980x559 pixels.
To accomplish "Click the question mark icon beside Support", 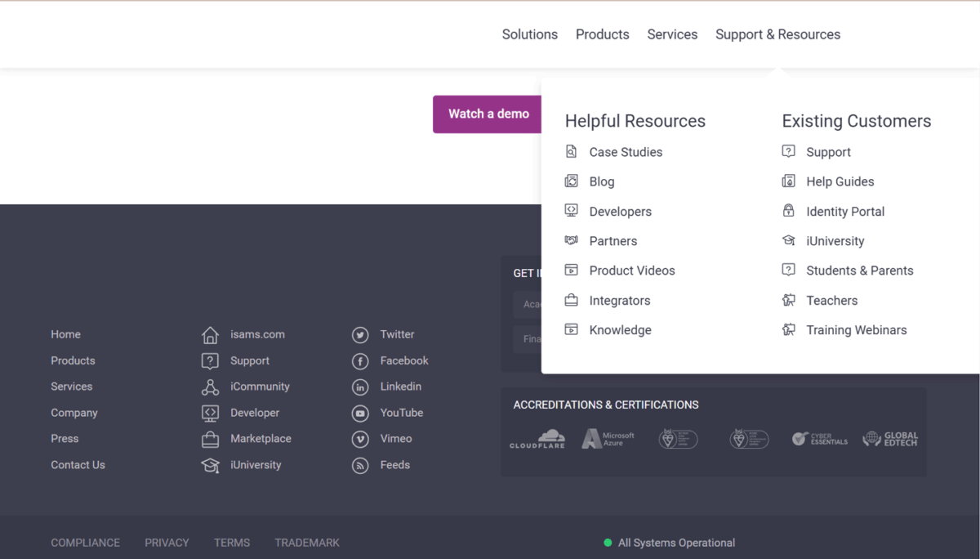I will (x=209, y=360).
